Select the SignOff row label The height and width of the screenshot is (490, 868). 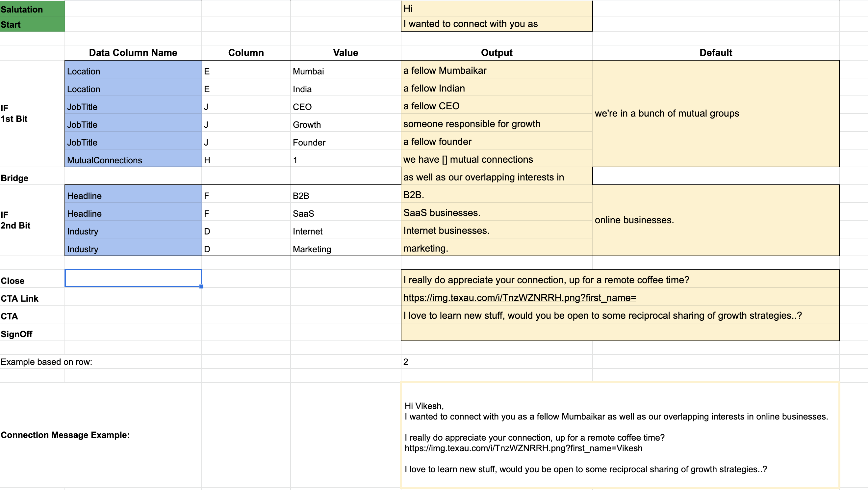(16, 334)
